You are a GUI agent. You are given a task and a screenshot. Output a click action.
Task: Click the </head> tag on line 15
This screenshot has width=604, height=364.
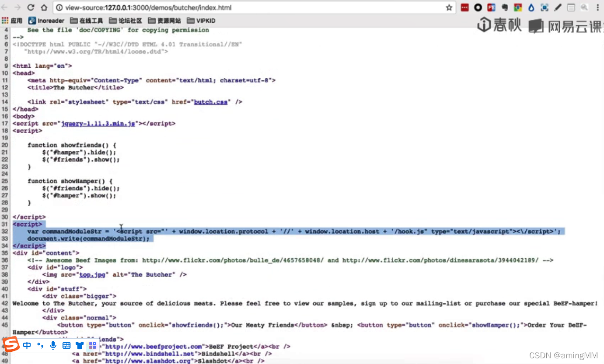[25, 109]
